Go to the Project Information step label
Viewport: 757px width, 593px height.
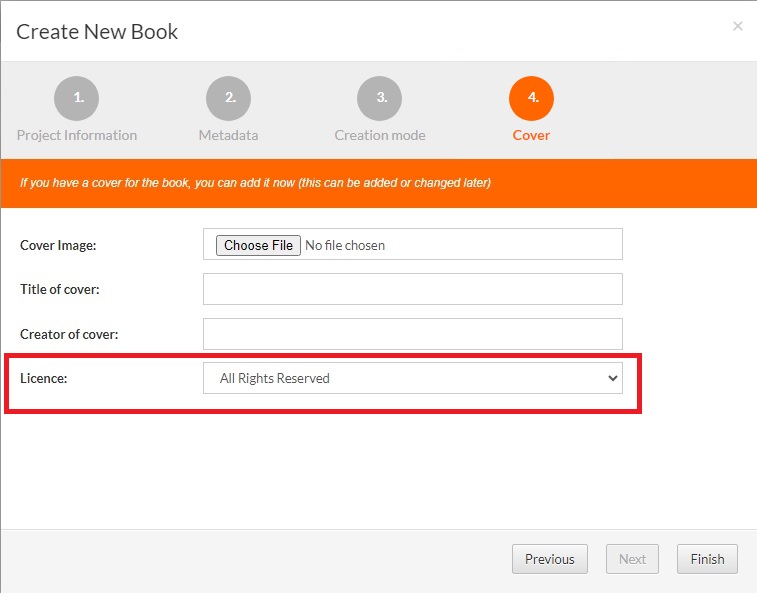click(77, 135)
